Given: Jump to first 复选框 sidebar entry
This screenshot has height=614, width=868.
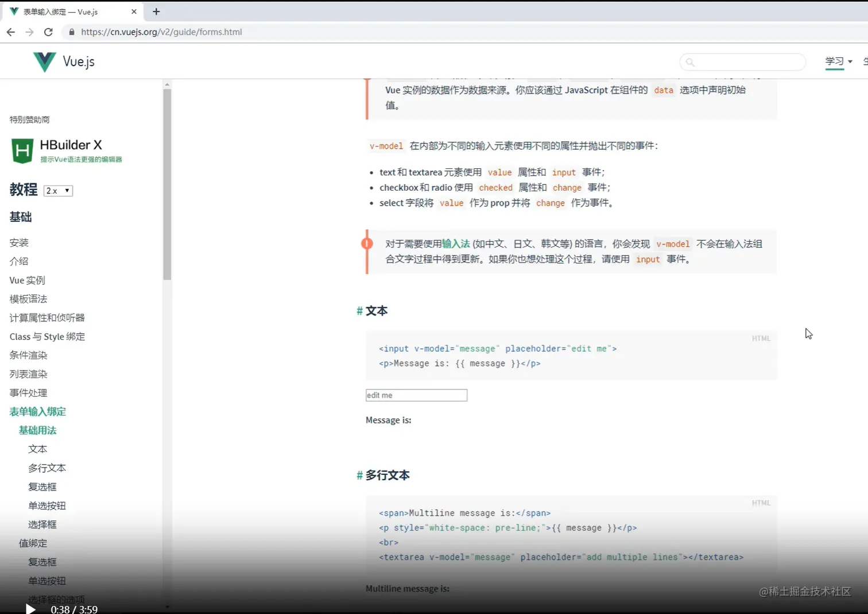Looking at the screenshot, I should coord(42,487).
